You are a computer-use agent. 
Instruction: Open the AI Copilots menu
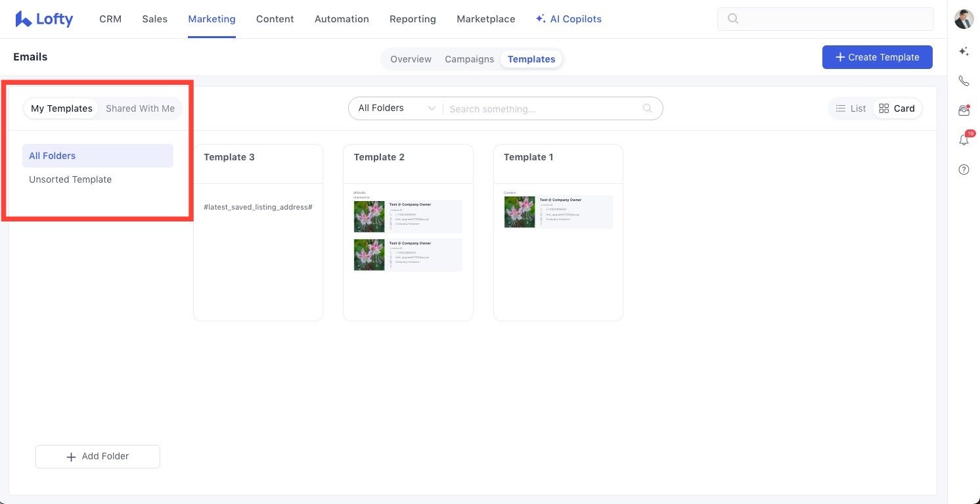coord(568,19)
